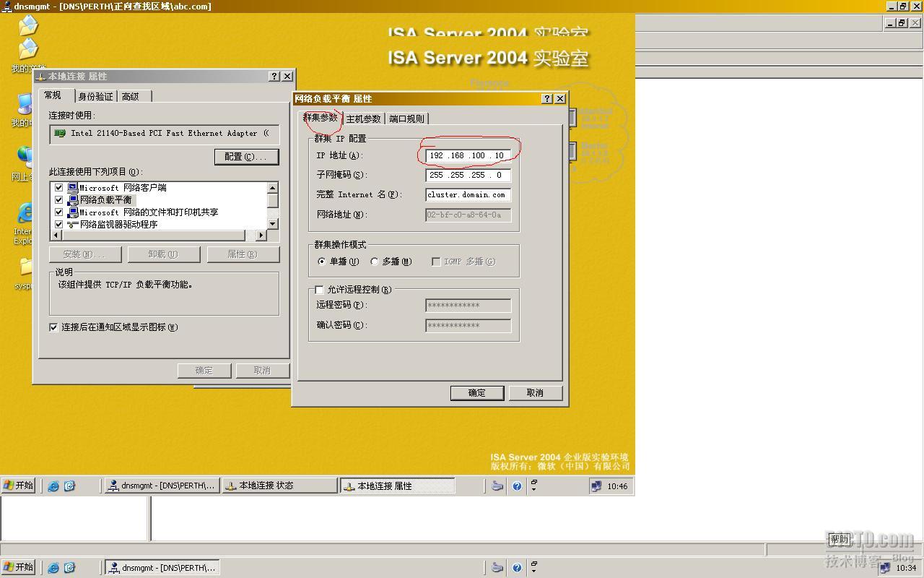Activate 本地连接 属性 taskbar button
Image resolution: width=924 pixels, height=578 pixels.
point(398,486)
